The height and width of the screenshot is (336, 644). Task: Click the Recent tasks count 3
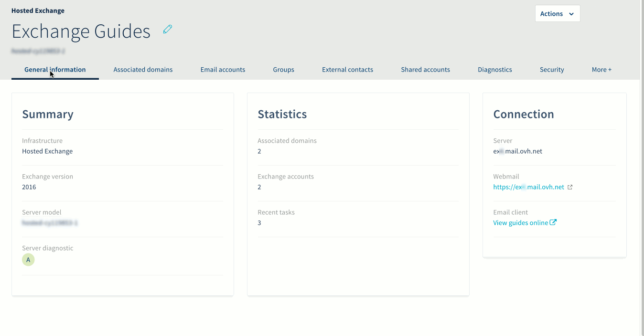coord(259,223)
